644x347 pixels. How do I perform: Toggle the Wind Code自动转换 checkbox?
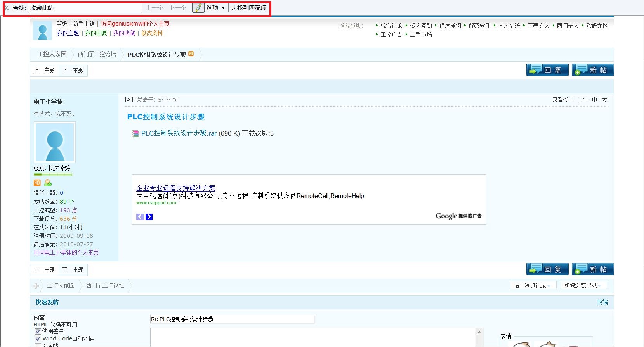(38, 338)
